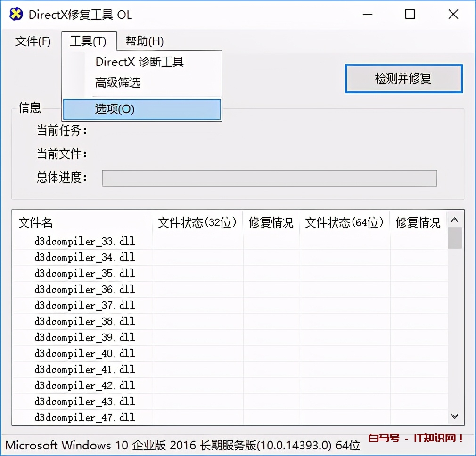Select the 工具(T) menu
This screenshot has width=476, height=456.
pos(89,41)
